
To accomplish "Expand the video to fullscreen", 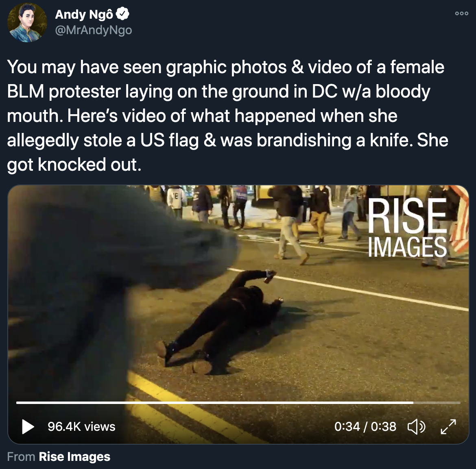I will coord(448,427).
